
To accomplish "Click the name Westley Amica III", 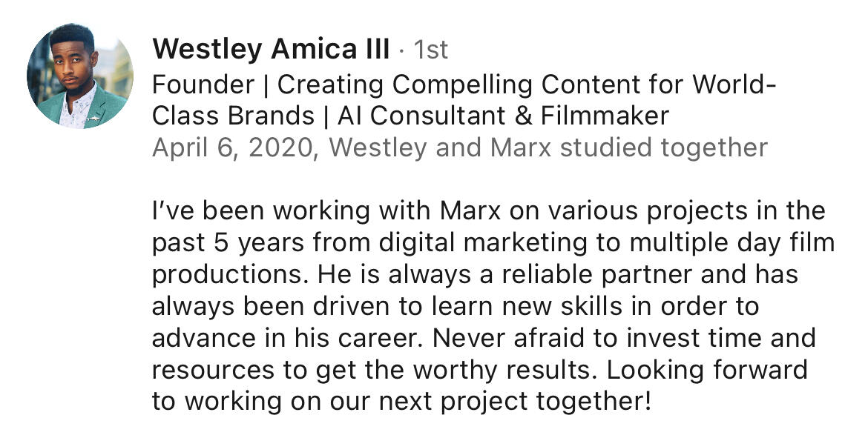I will [271, 50].
